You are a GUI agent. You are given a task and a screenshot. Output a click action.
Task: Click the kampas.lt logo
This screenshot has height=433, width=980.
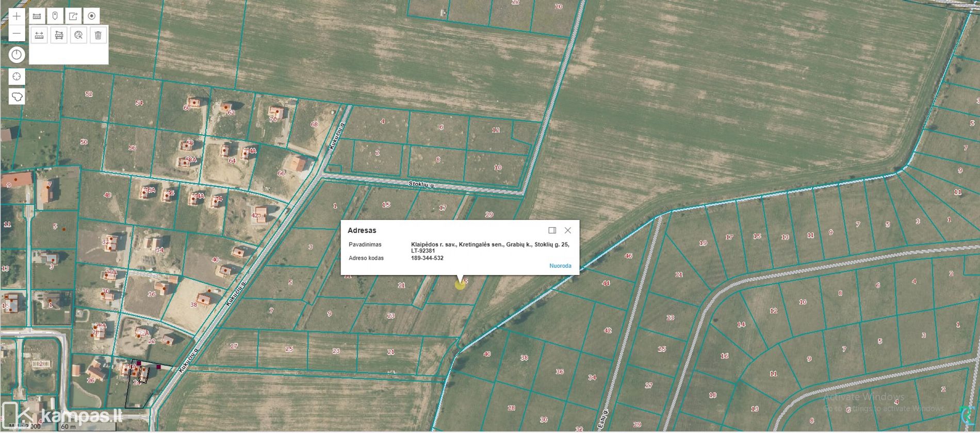point(62,415)
